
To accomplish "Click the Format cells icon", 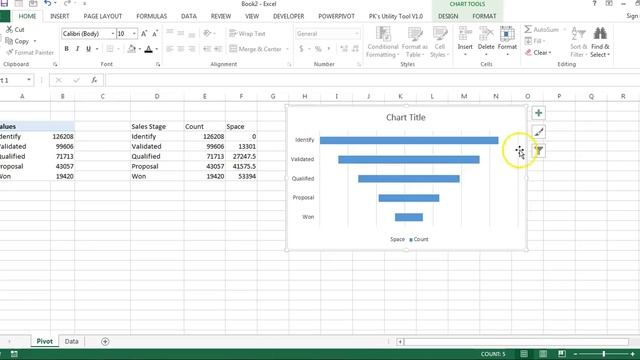I will [x=507, y=33].
